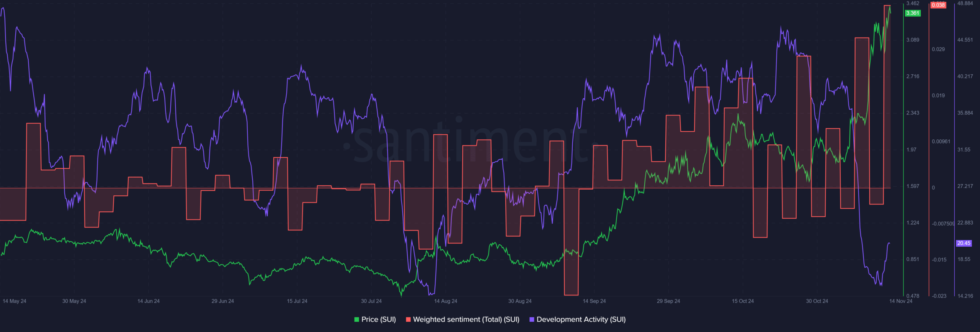Click the 0.851 price axis value

913,259
